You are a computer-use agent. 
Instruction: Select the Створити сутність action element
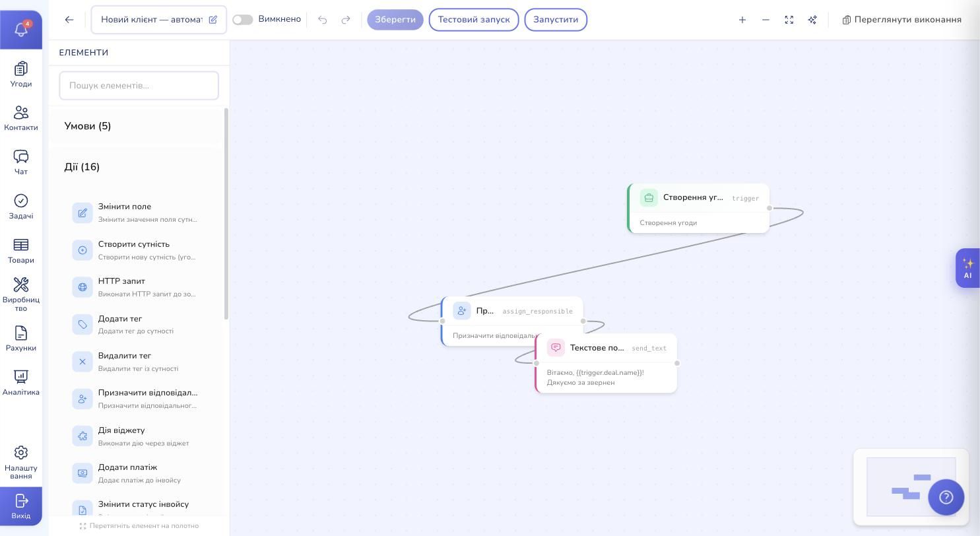[x=137, y=250]
